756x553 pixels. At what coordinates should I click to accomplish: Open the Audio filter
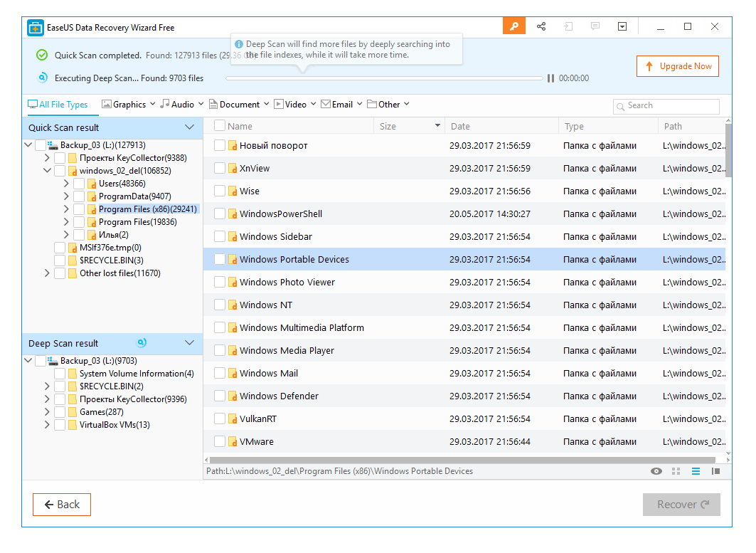tap(182, 104)
